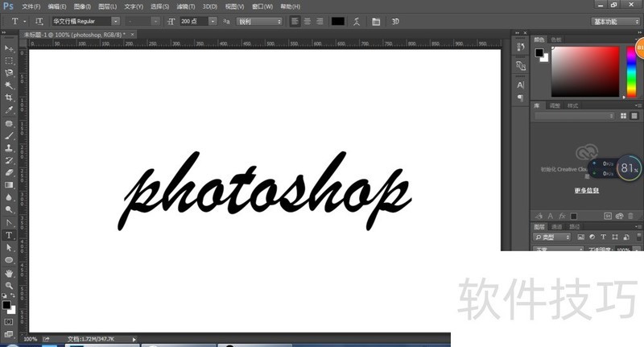Align text right
Screen dimensions: 644x347
[320, 22]
